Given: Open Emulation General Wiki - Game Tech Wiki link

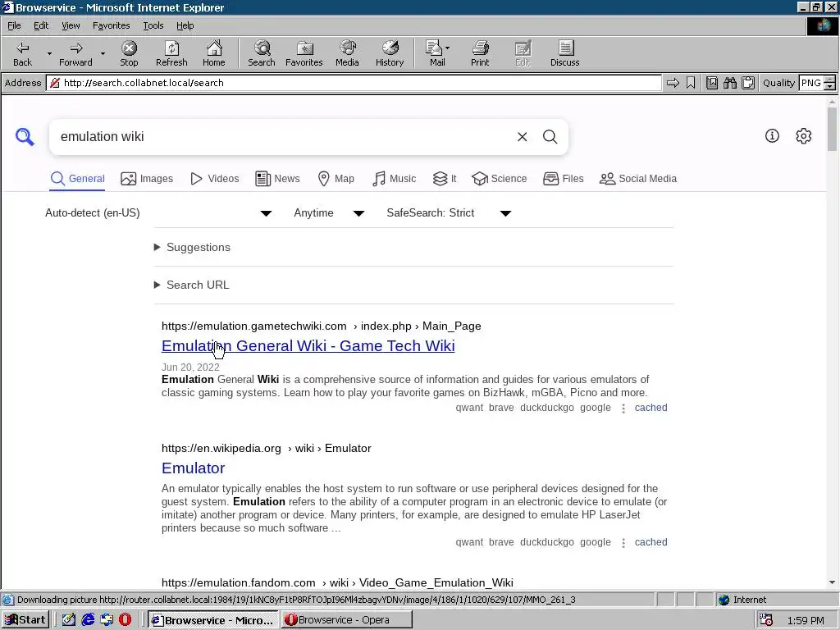Looking at the screenshot, I should (x=308, y=346).
